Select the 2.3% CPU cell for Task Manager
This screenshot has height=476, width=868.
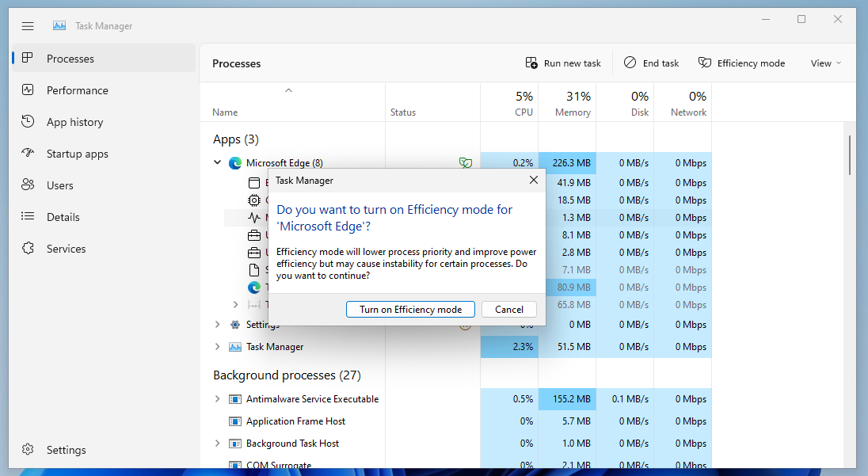pyautogui.click(x=509, y=346)
